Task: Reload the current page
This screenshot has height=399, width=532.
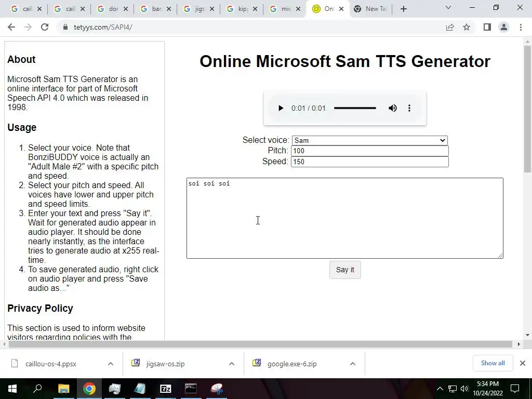Action: click(45, 27)
